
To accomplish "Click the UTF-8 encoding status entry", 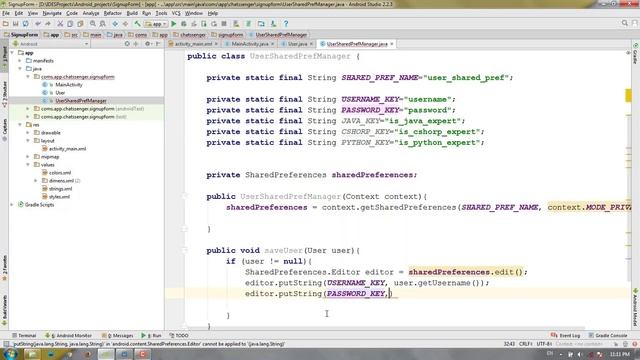I will 544,344.
